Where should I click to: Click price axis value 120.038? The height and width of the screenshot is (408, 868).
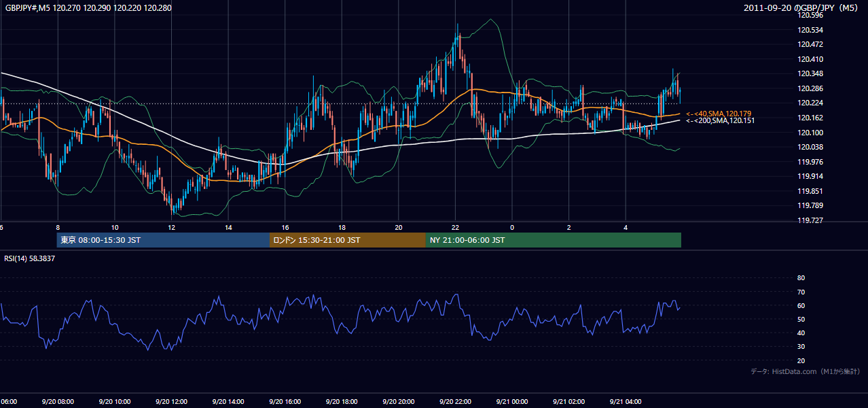[810, 147]
